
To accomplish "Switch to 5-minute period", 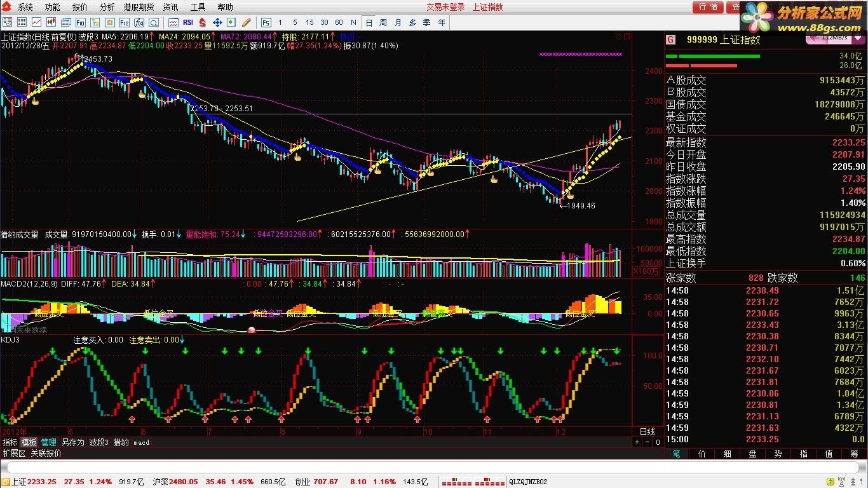I will pos(295,22).
